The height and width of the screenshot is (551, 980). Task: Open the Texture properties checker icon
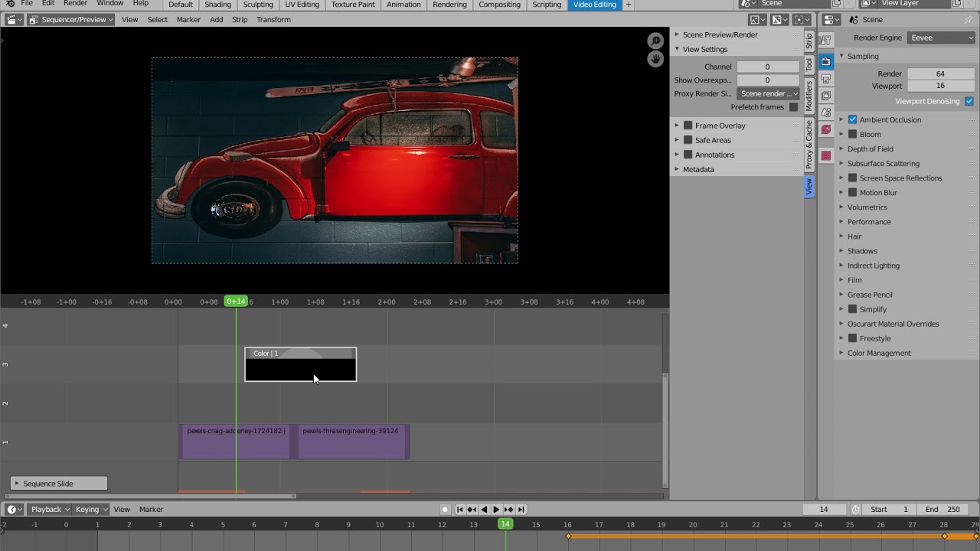(826, 156)
